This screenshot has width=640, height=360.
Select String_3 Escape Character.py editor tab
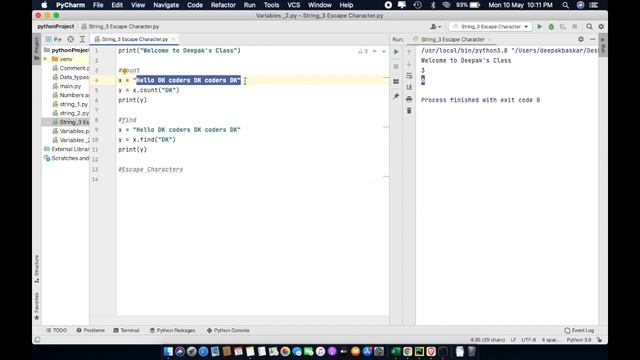[134, 39]
